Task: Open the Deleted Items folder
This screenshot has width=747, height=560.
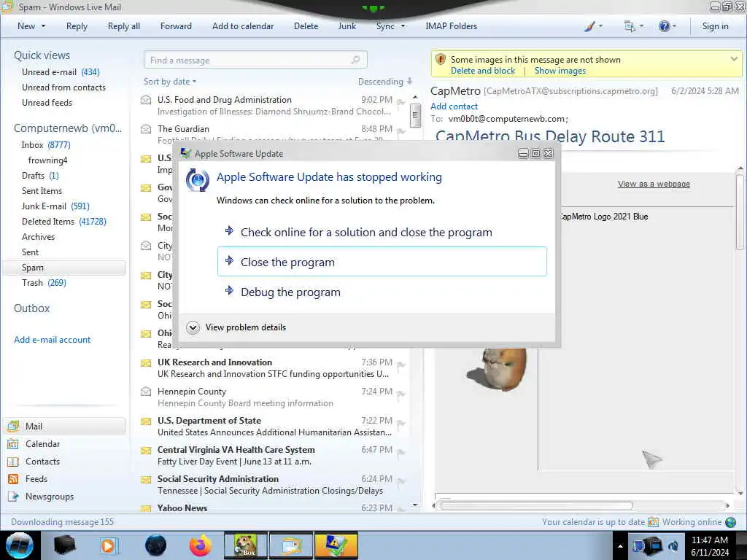Action: pyautogui.click(x=64, y=222)
